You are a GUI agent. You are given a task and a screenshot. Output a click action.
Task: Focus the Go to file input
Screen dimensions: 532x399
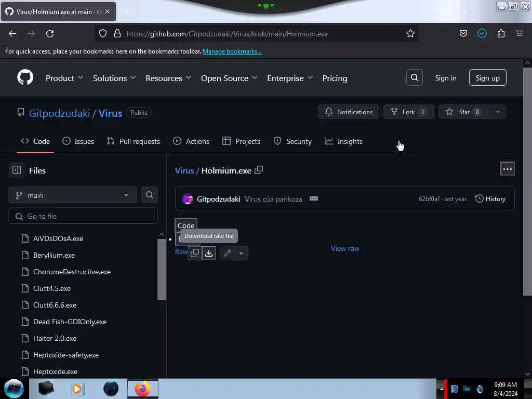(83, 216)
